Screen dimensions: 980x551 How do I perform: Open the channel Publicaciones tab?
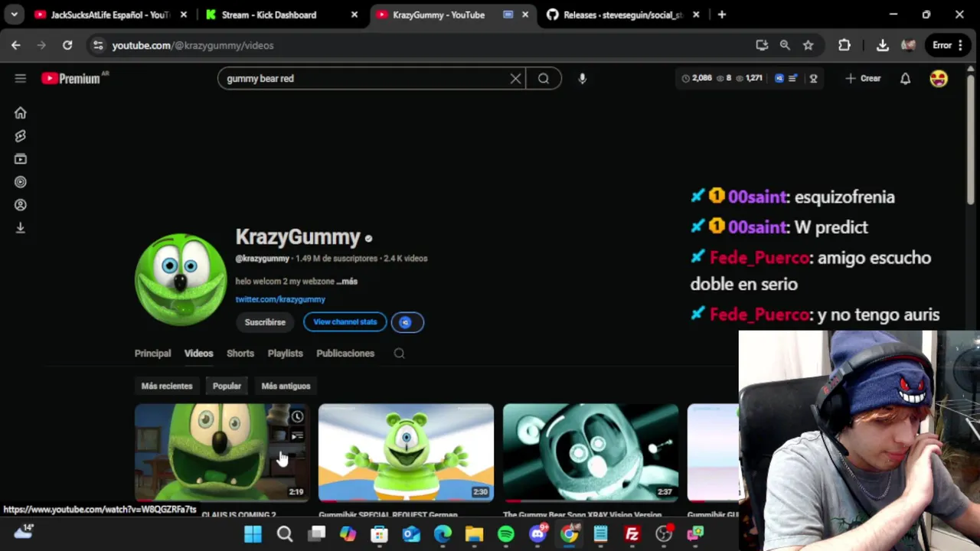point(345,354)
